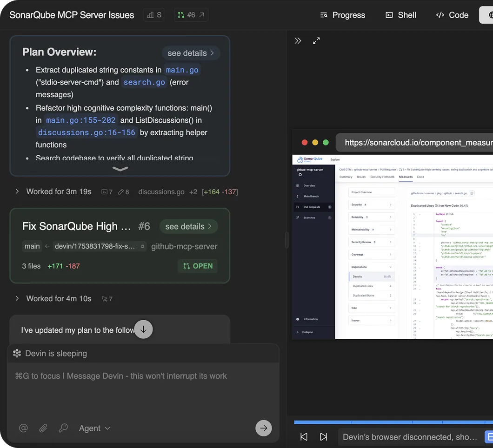Open the Progress tab
This screenshot has width=493, height=448.
[342, 15]
